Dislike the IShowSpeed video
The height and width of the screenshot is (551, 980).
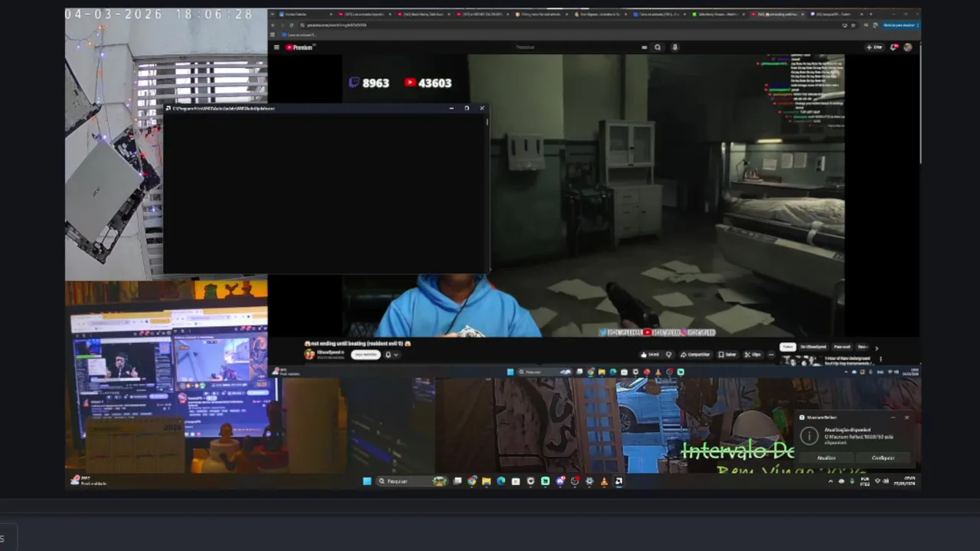click(668, 354)
